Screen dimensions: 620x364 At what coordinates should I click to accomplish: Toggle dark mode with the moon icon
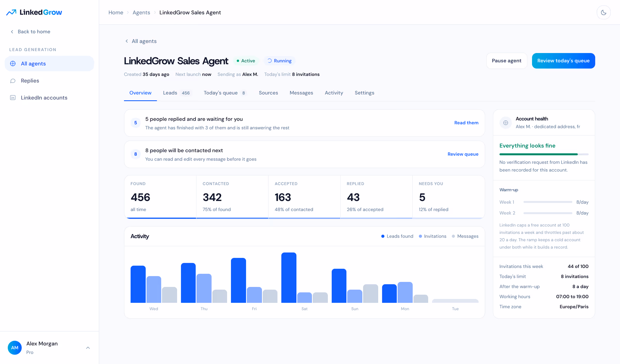pyautogui.click(x=603, y=12)
